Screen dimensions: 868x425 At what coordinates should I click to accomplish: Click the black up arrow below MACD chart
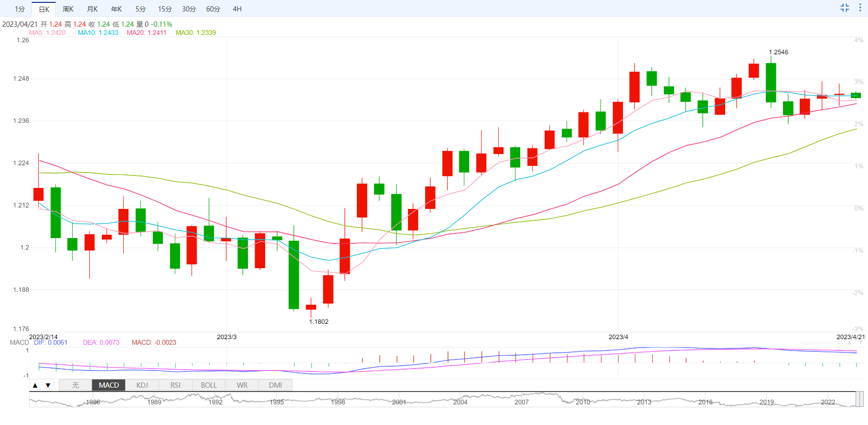[35, 385]
